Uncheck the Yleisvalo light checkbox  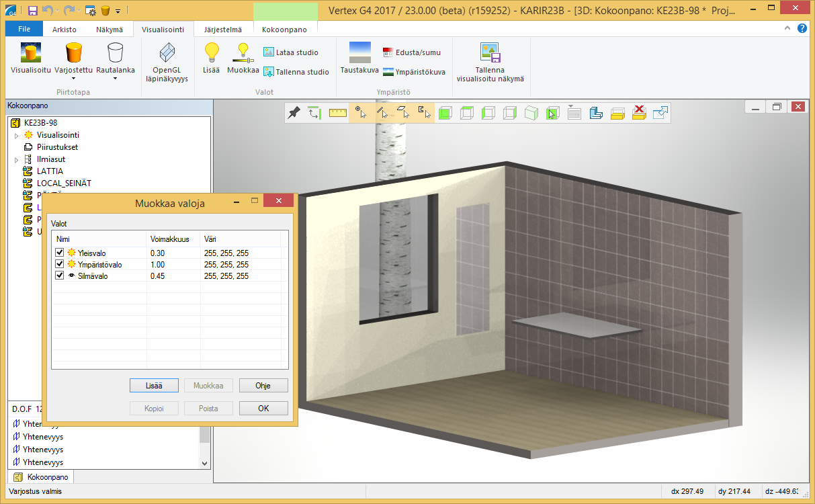[x=60, y=253]
